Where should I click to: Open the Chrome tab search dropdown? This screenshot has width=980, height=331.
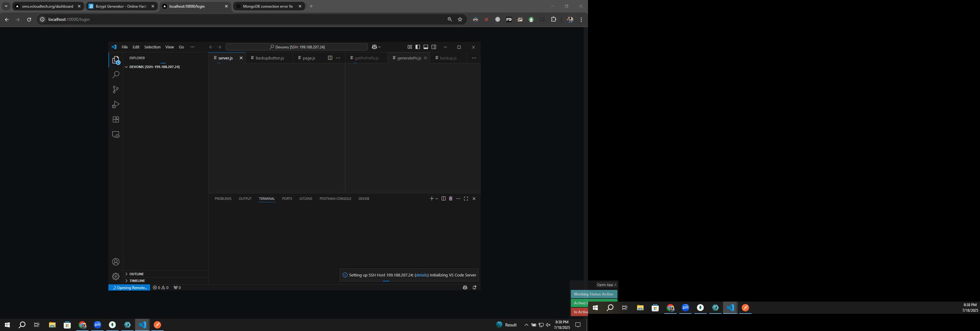tap(6, 6)
